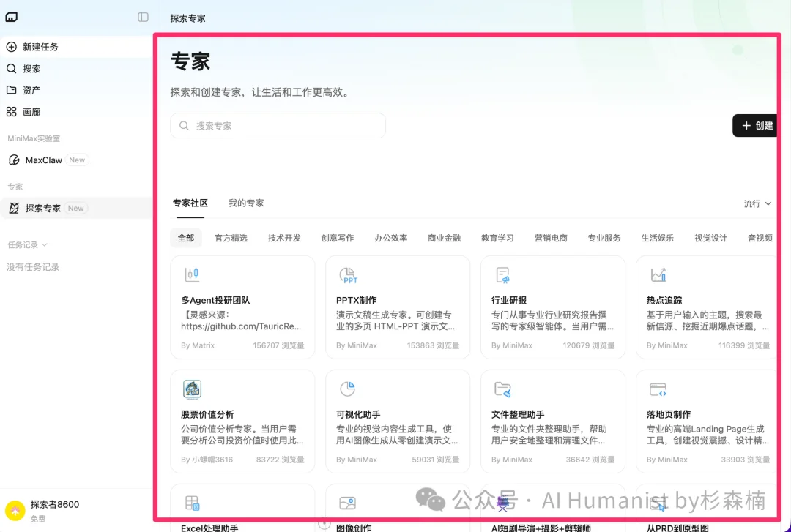Click the 文件整理助手 folder icon

coord(502,389)
